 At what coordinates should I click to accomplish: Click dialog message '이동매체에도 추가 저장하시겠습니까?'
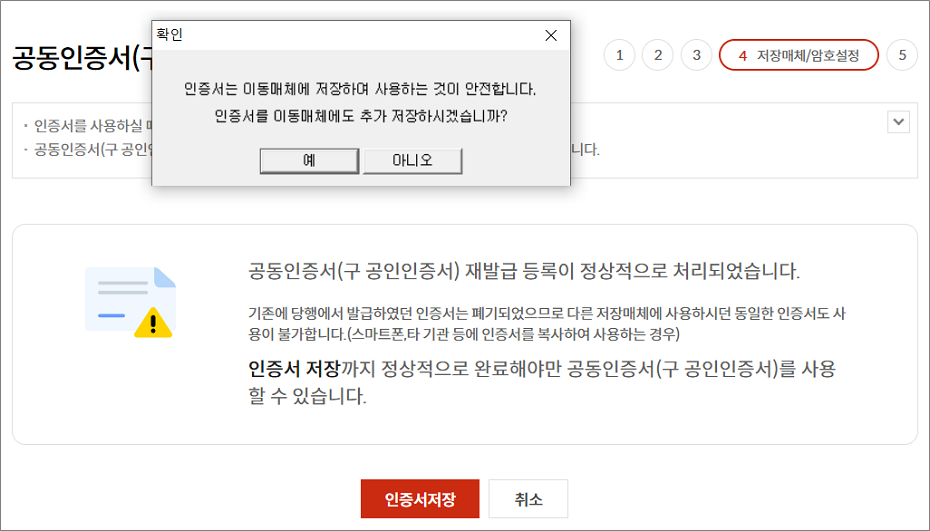pos(390,116)
